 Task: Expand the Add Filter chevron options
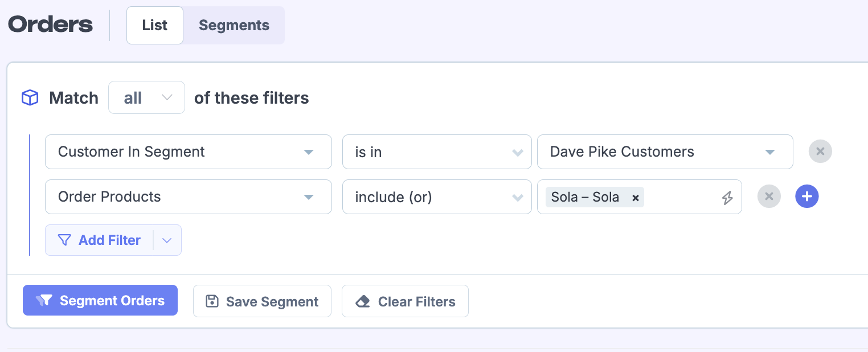[x=167, y=240]
